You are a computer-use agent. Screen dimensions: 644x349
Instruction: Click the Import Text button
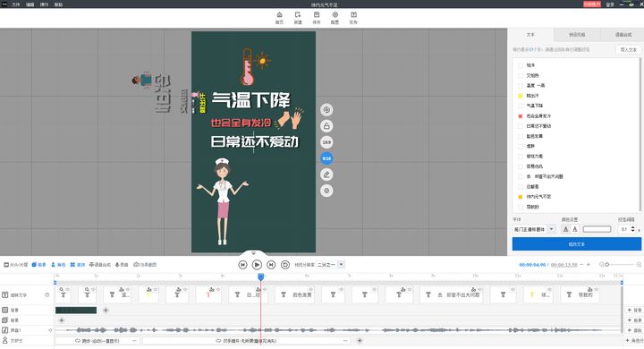pos(629,49)
